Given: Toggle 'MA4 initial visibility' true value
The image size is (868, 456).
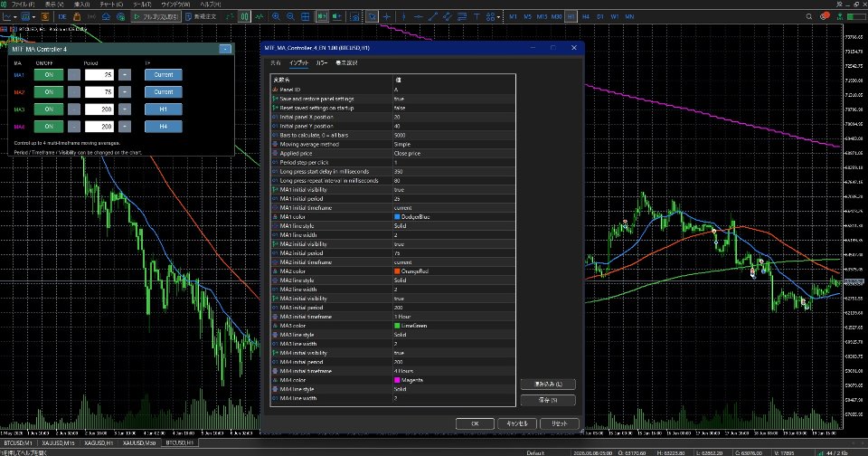Looking at the screenshot, I should (x=454, y=353).
